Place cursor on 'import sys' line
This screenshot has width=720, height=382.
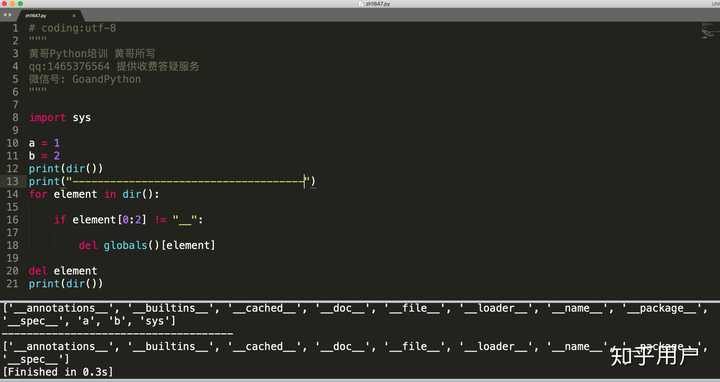click(60, 118)
